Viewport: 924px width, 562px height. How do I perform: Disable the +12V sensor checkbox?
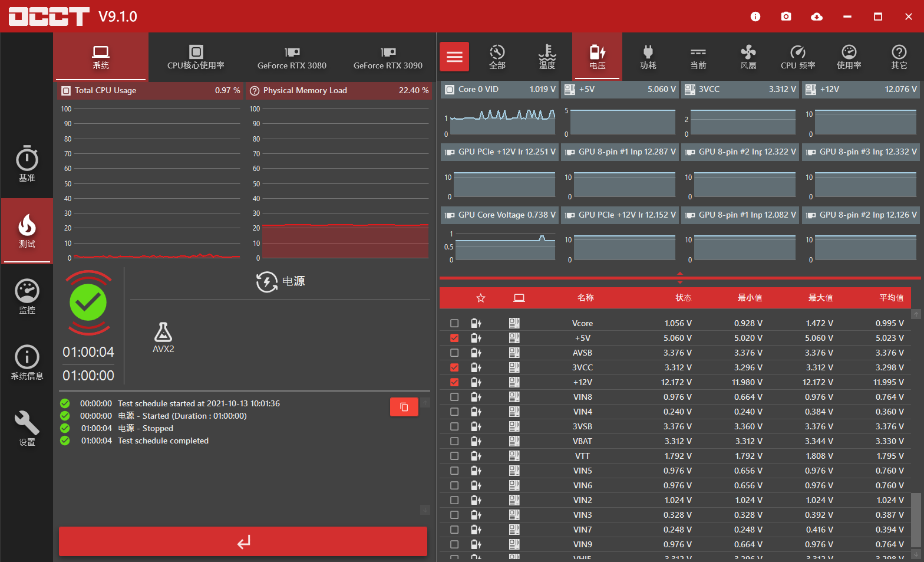(454, 382)
